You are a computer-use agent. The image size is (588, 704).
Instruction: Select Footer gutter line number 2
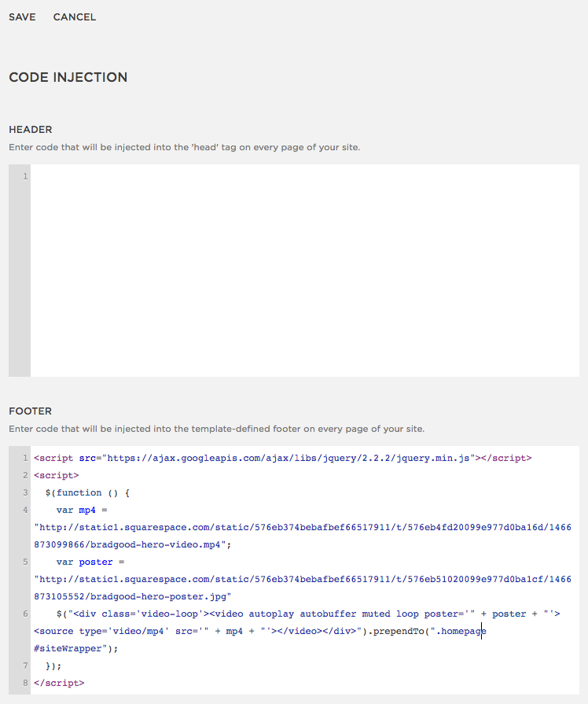point(25,475)
